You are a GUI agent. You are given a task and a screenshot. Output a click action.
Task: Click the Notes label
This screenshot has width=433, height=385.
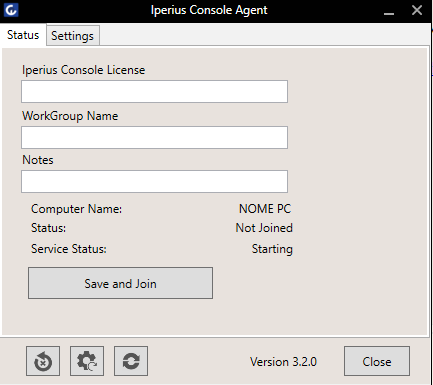(x=38, y=160)
